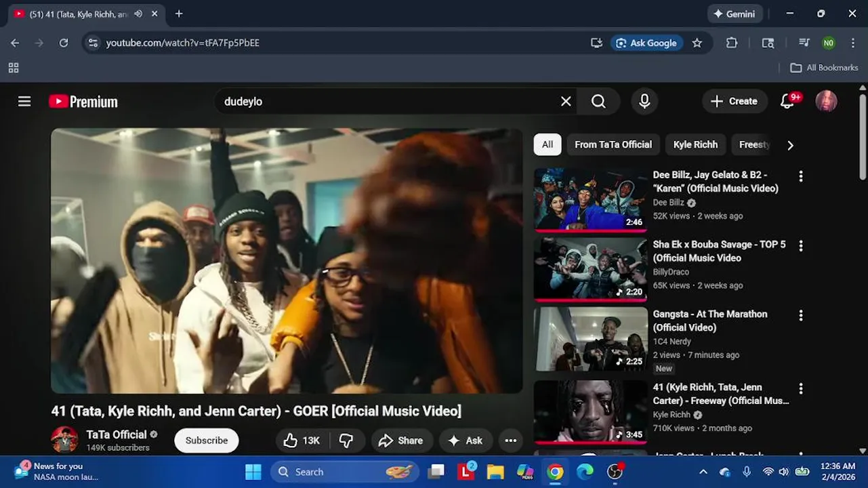Open a new browser tab
This screenshot has height=488, width=868.
(x=179, y=14)
